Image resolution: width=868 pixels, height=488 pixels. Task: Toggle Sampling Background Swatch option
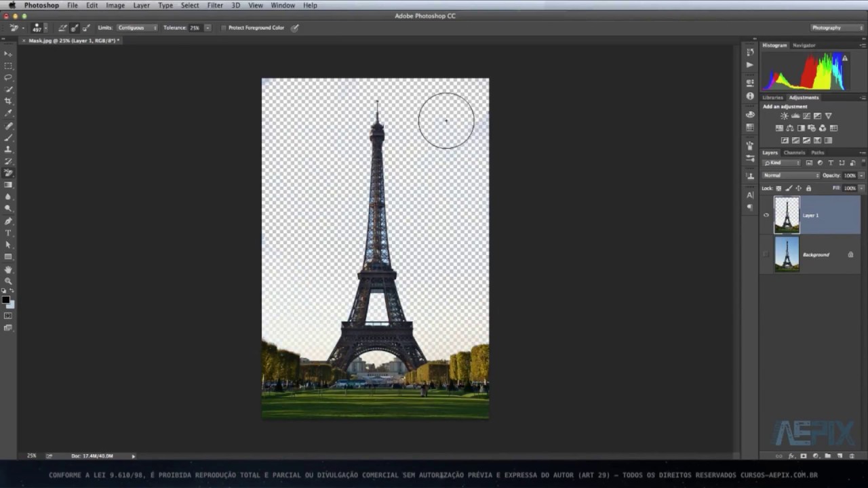(x=85, y=28)
